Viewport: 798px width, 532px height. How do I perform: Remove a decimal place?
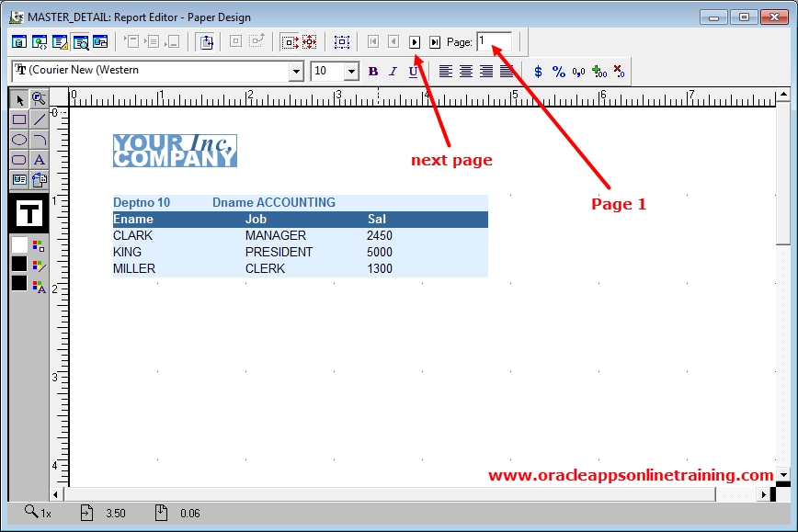click(619, 71)
